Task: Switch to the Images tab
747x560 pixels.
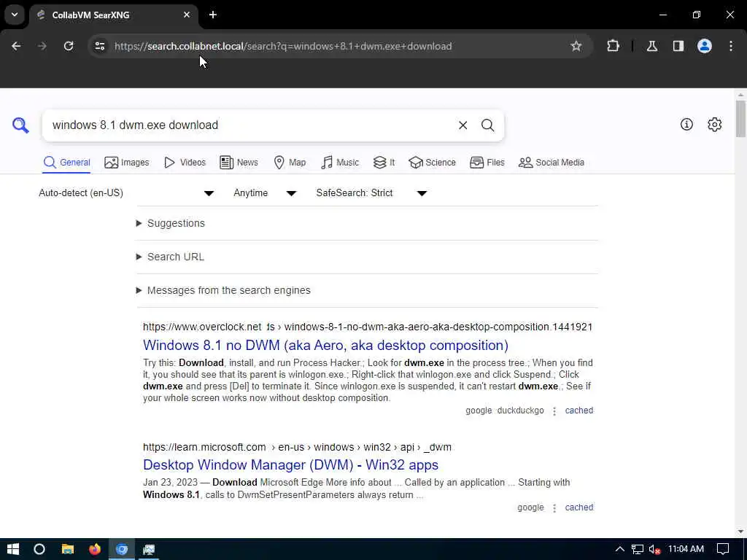Action: tap(127, 163)
